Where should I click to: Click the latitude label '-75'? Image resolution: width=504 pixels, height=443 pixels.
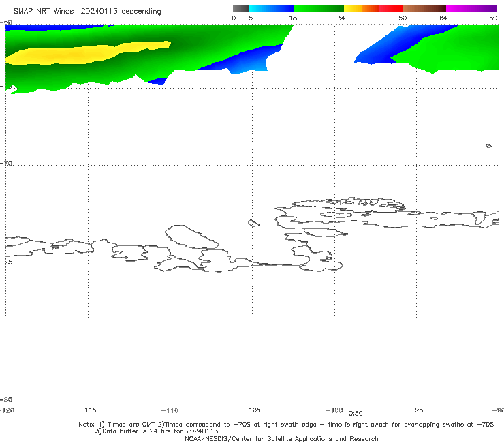coord(6,262)
